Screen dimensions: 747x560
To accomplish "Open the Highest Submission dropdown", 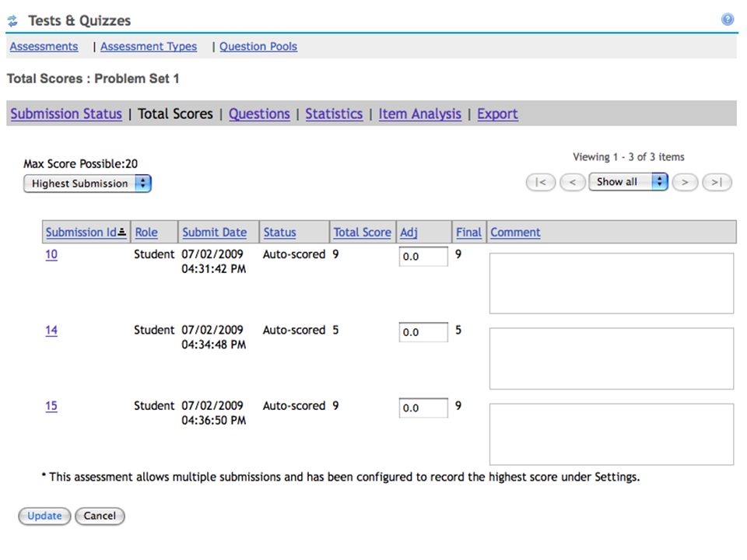I will click(87, 184).
